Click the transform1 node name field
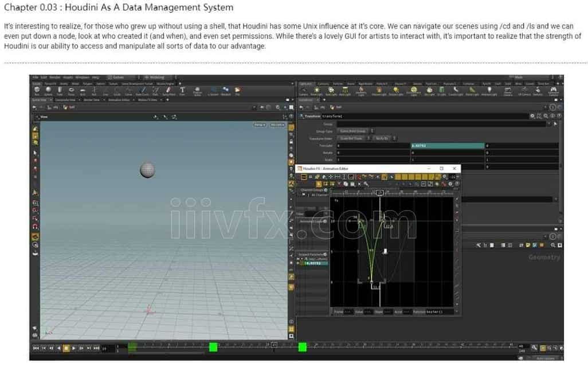The height and width of the screenshot is (370, 588). [x=424, y=116]
